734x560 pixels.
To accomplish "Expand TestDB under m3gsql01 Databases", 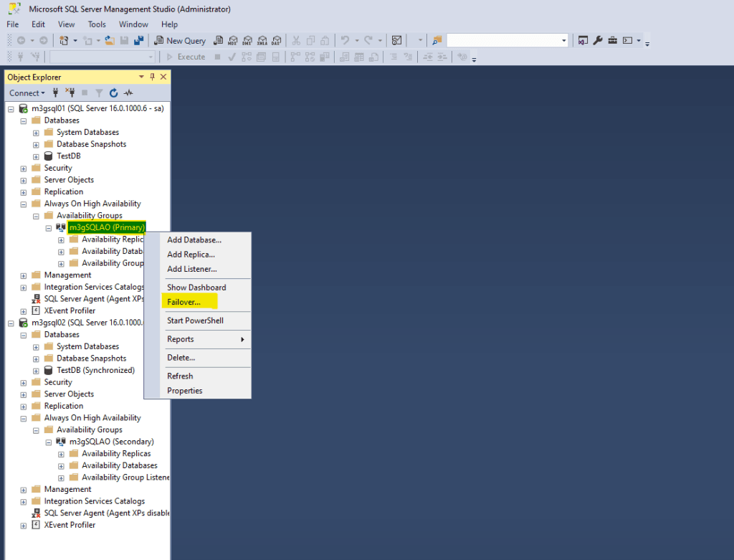I will tap(36, 157).
